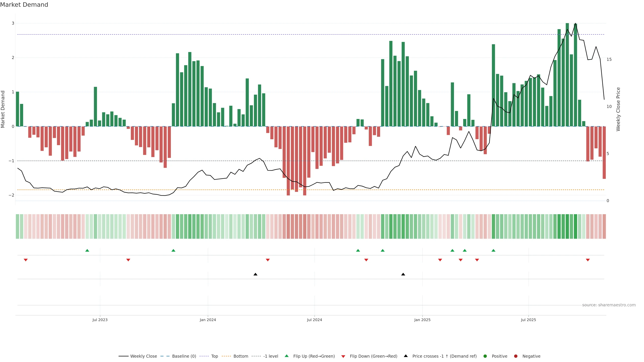
Task: Click the black Price crosses -1 legend icon
Action: pos(406,356)
